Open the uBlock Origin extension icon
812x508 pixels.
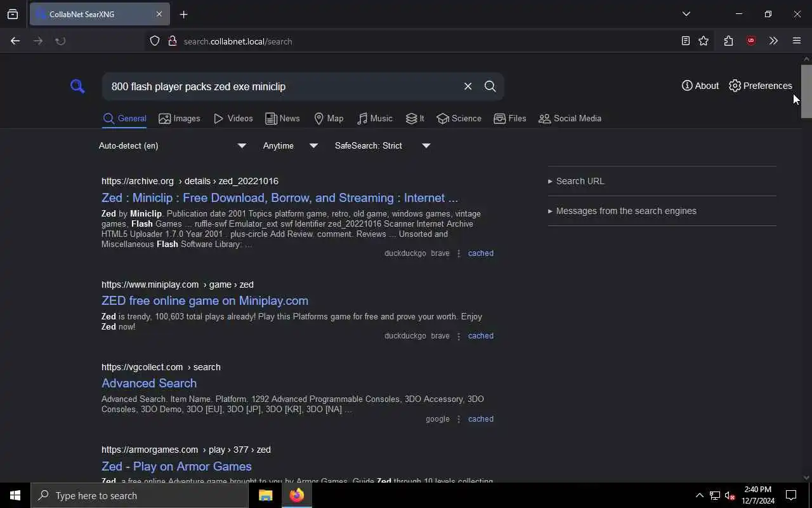pyautogui.click(x=751, y=41)
